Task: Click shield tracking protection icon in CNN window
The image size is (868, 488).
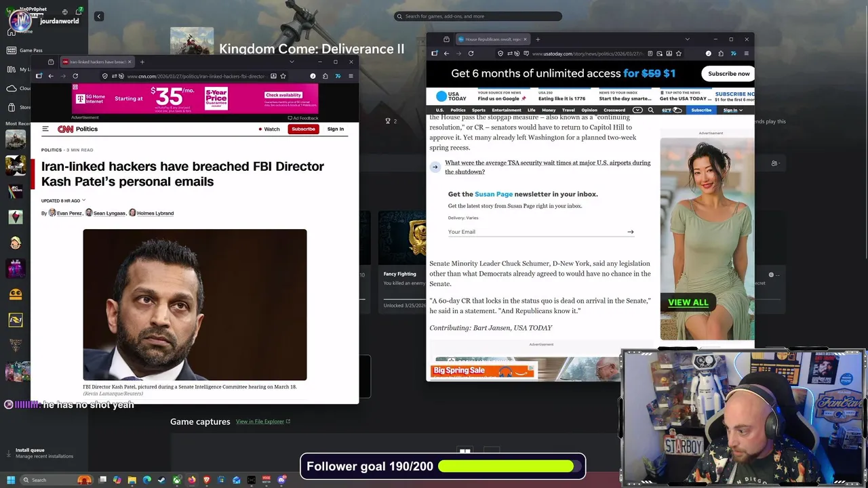Action: [x=104, y=76]
